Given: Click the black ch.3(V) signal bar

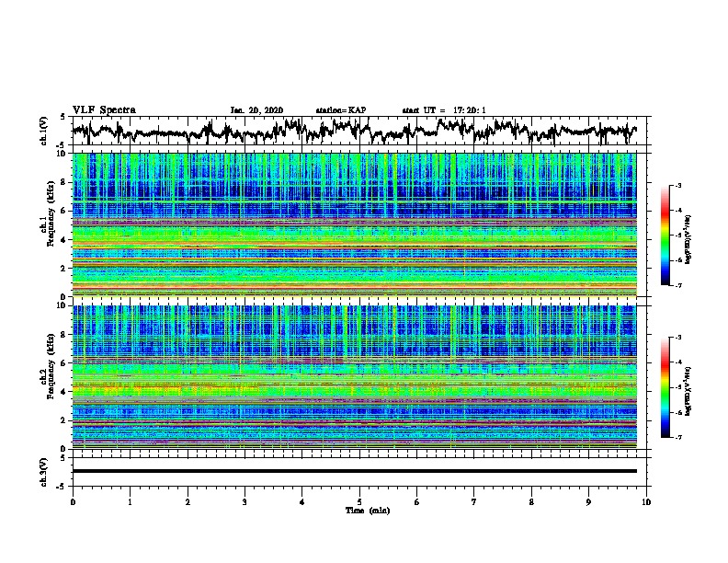Looking at the screenshot, I should [355, 471].
